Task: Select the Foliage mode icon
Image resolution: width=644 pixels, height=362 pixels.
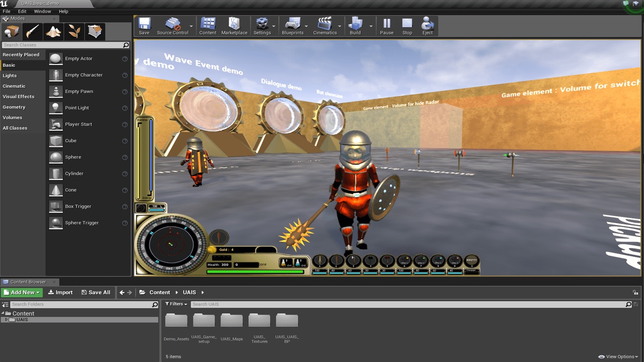Action: 74,32
